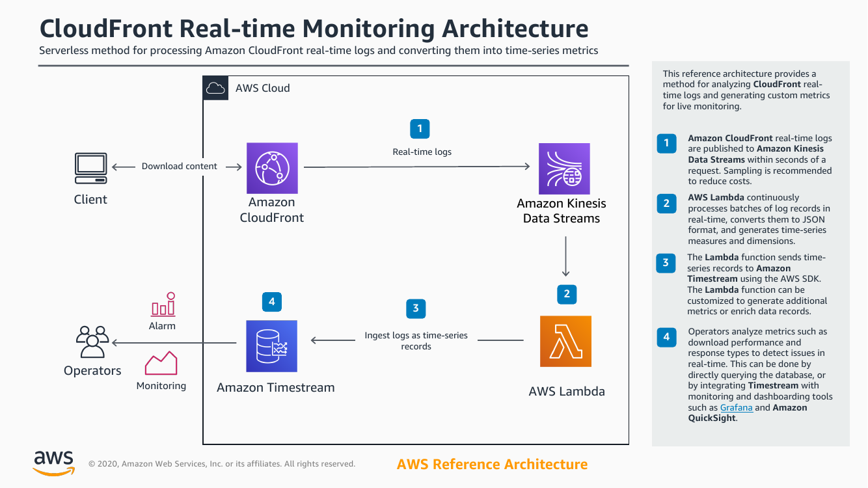Viewport: 868px width, 488px height.
Task: Click the AWS logo in the footer
Action: (x=54, y=463)
